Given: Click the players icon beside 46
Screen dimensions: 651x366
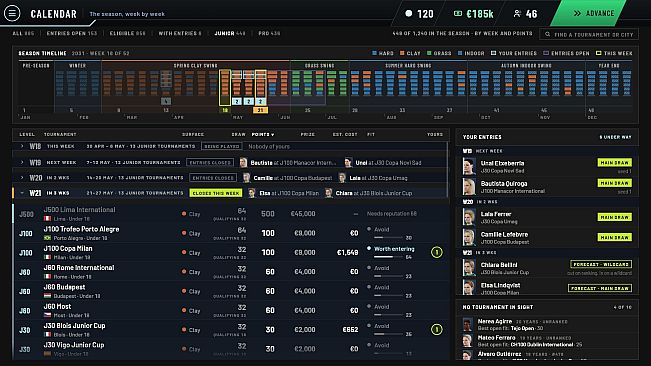Looking at the screenshot, I should (517, 14).
